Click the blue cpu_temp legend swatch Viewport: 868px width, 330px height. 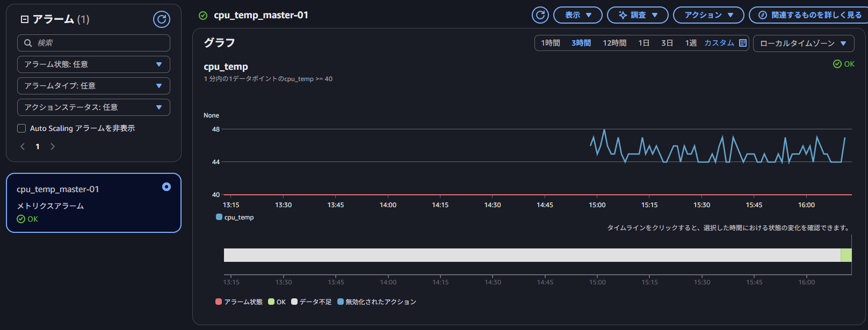click(x=219, y=217)
